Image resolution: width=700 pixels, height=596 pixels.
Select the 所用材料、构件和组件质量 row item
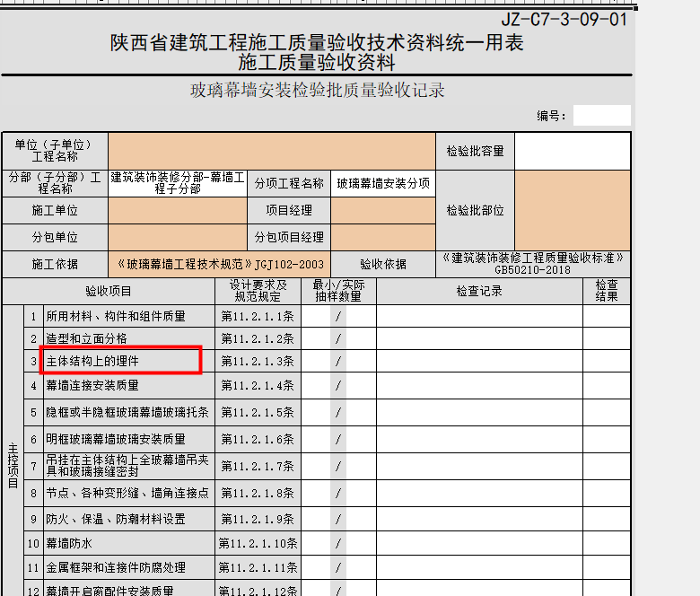click(x=128, y=316)
